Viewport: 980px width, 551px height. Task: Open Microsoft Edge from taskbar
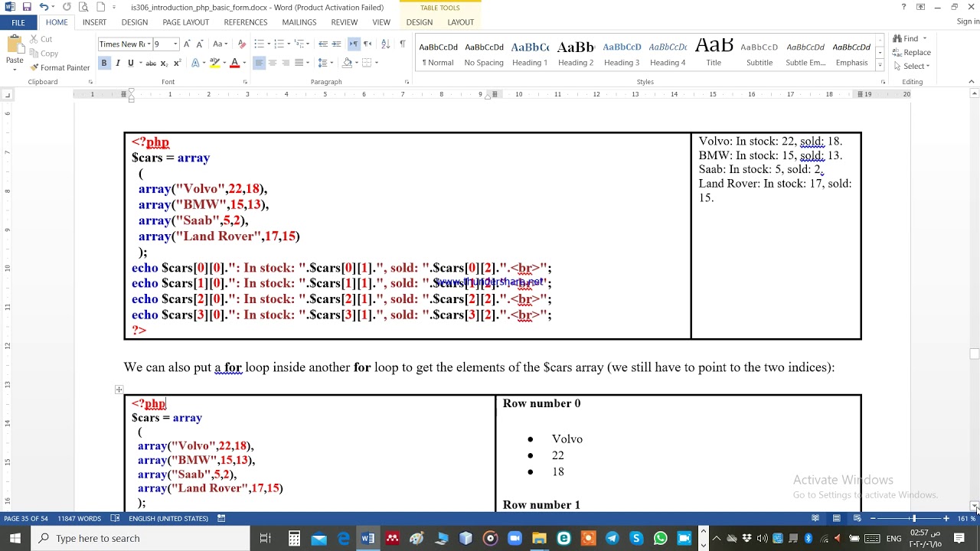click(344, 538)
